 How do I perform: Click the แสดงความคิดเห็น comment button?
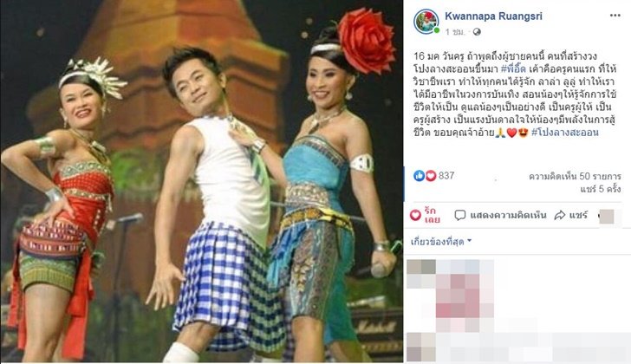point(500,215)
